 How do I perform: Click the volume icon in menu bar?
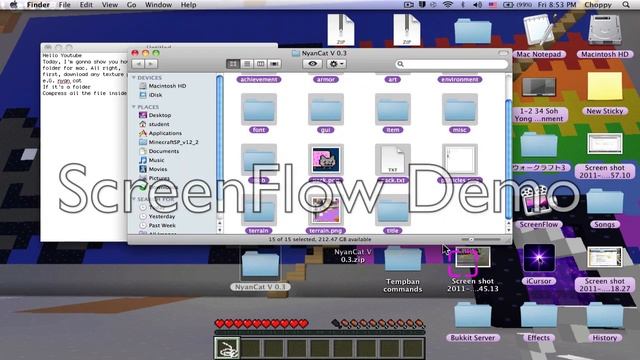click(477, 5)
